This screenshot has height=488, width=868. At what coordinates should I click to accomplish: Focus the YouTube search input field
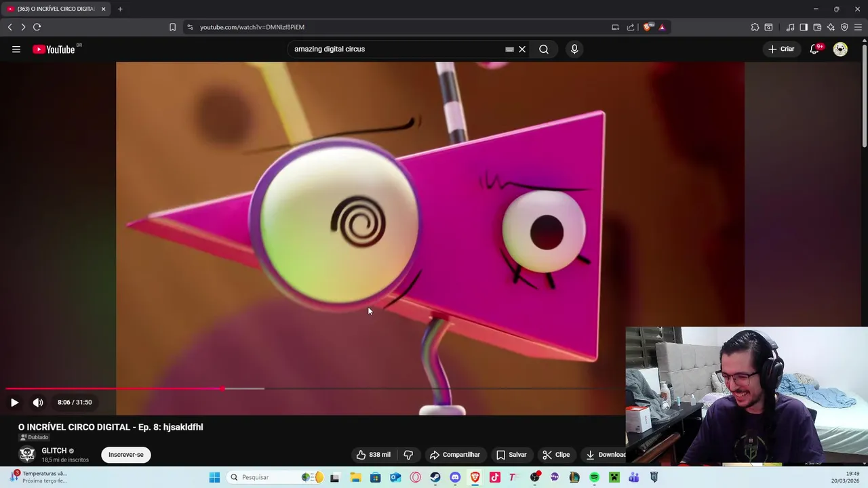click(x=397, y=49)
